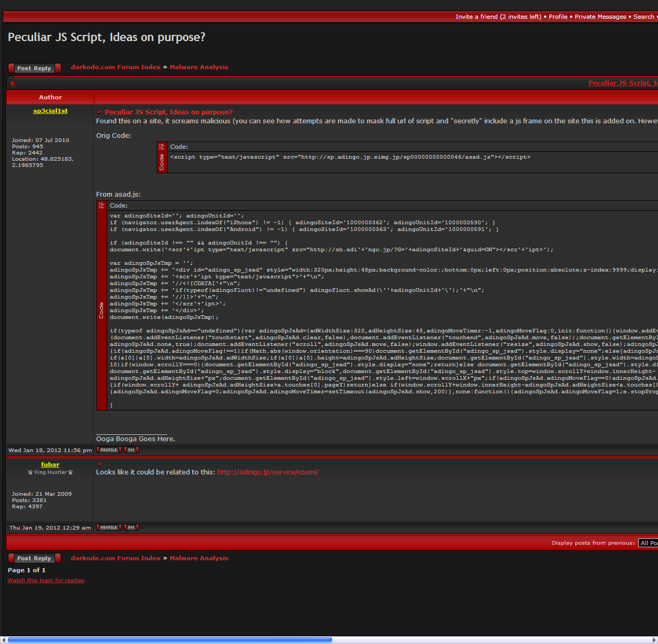Click the horizontal scrollbar thumb
The height and width of the screenshot is (644, 658).
(x=170, y=640)
